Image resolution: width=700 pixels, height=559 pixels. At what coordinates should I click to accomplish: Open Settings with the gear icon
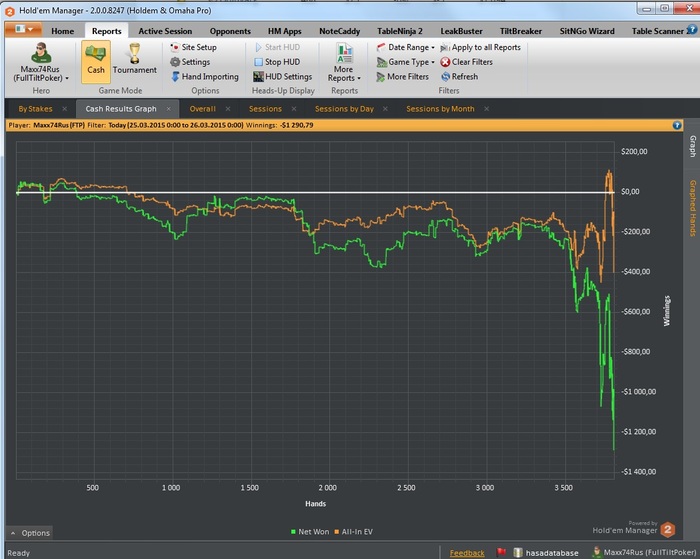click(x=190, y=62)
